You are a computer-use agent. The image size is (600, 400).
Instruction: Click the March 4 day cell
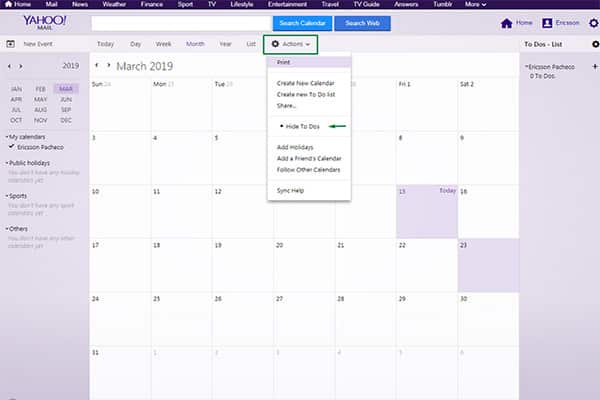(181, 158)
